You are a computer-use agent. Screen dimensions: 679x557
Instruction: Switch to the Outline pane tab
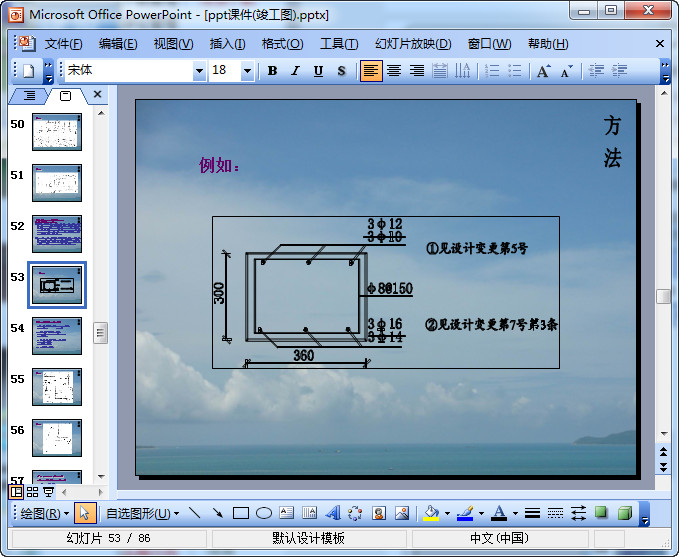30,95
